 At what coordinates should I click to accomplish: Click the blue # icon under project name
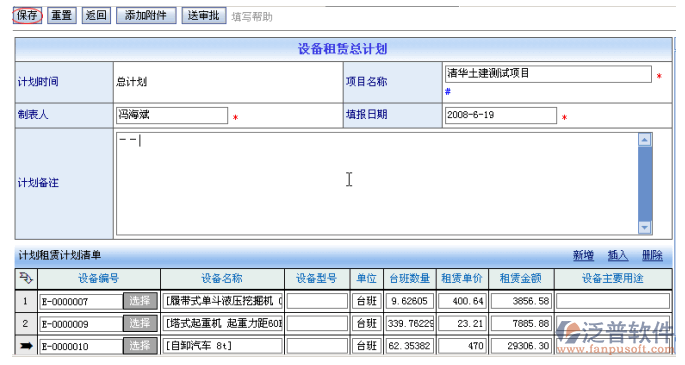coord(448,91)
